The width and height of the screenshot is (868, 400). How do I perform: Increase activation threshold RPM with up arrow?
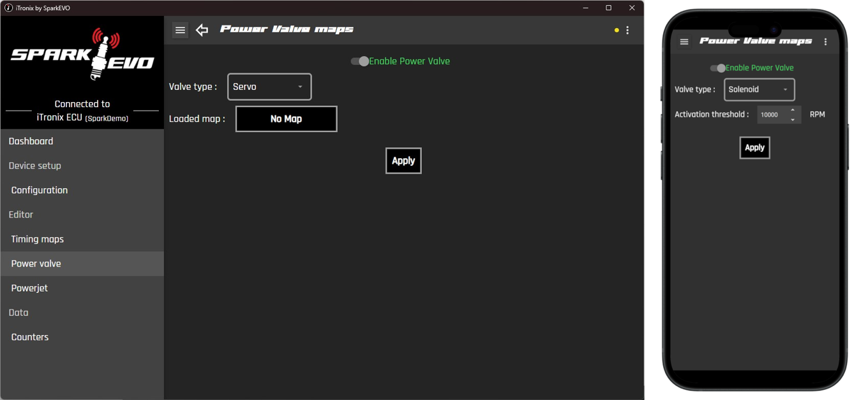click(793, 110)
